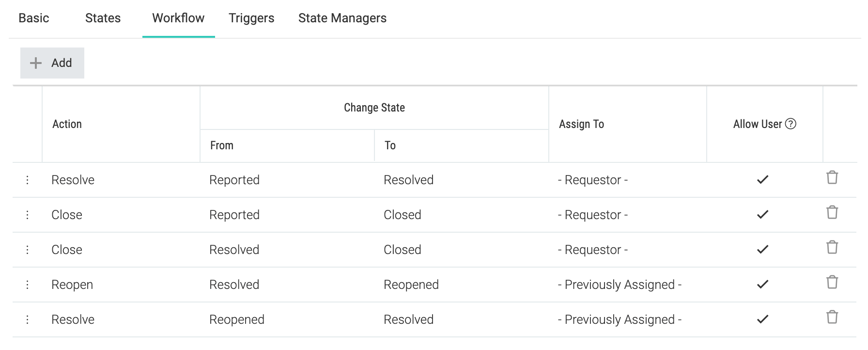Open help icon next to Allow User
Viewport: 868px width, 350px height.
pyautogui.click(x=790, y=124)
